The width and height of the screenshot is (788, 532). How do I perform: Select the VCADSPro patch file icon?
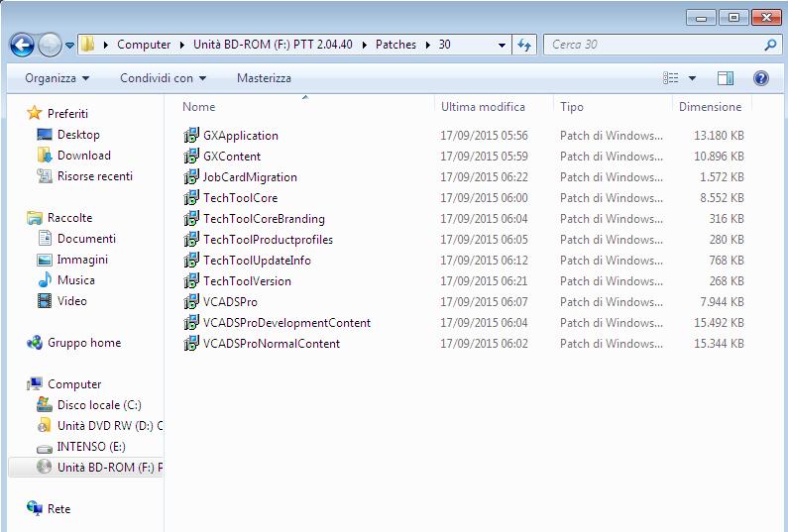(x=191, y=301)
